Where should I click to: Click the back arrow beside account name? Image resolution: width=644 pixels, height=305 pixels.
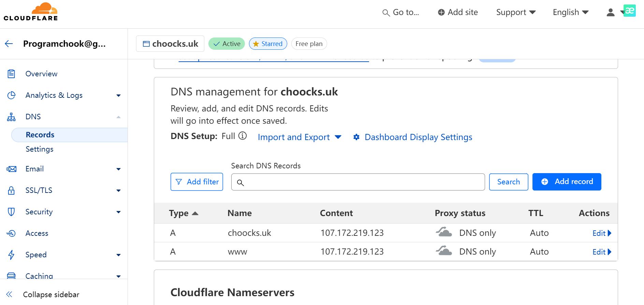(9, 44)
